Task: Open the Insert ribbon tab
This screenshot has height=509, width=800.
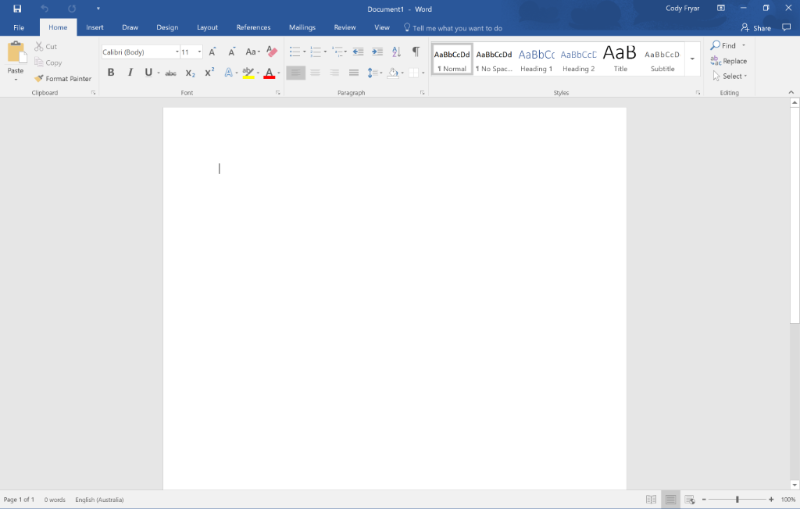Action: [x=94, y=28]
